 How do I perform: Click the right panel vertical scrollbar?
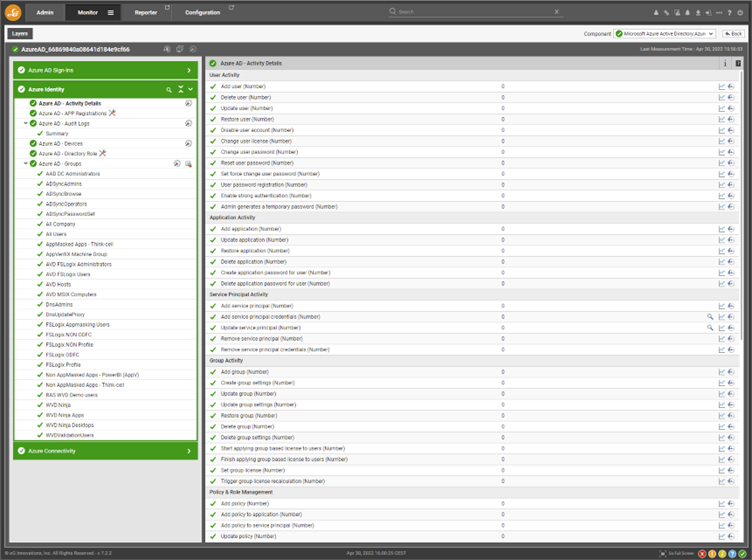[x=741, y=206]
